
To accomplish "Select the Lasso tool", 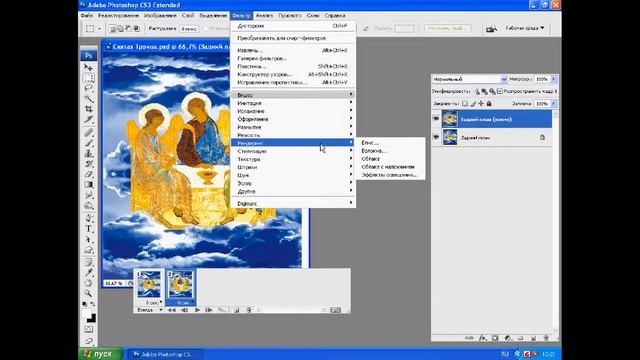I will click(x=89, y=88).
